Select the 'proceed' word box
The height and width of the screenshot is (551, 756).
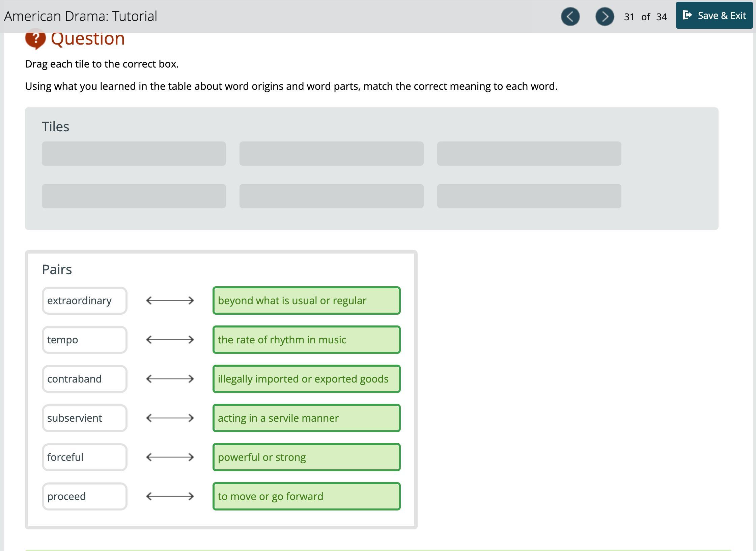point(84,496)
